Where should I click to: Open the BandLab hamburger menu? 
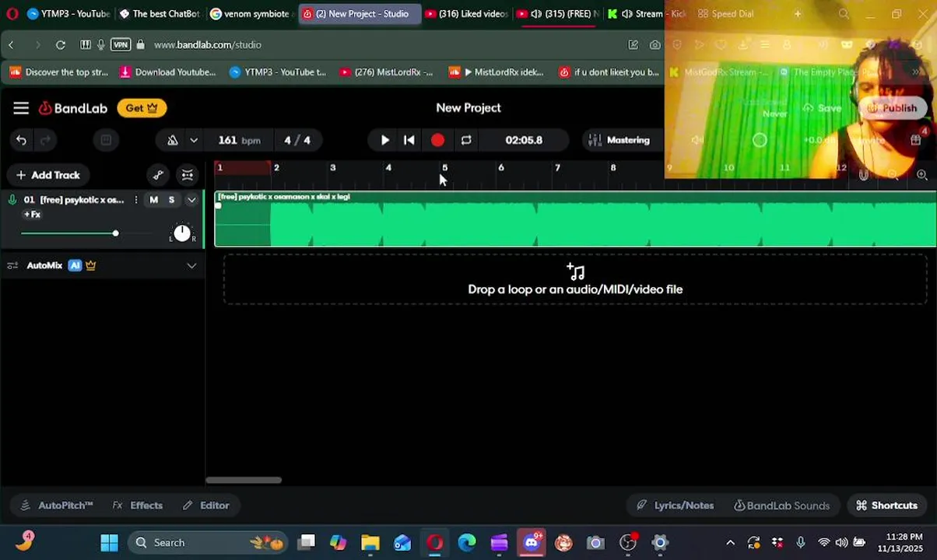[21, 108]
